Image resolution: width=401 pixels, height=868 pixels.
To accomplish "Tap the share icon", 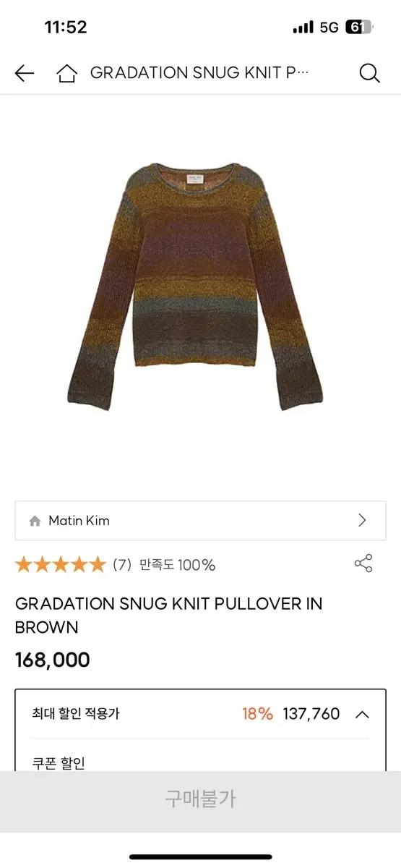I will click(x=363, y=563).
